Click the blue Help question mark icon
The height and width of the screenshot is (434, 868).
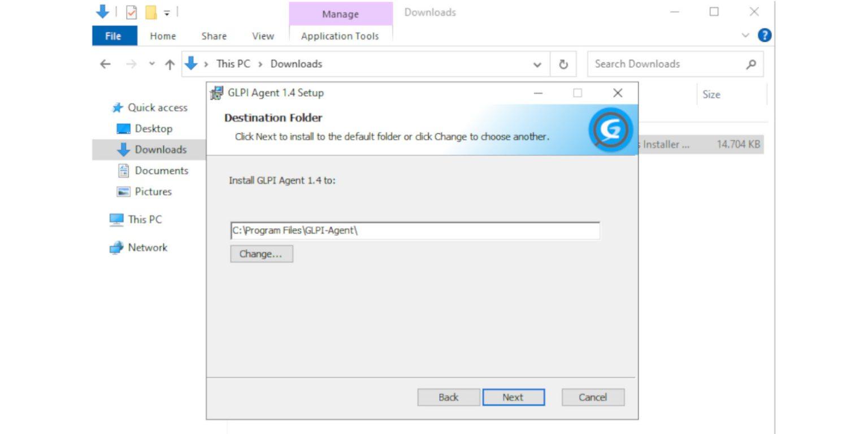(764, 35)
